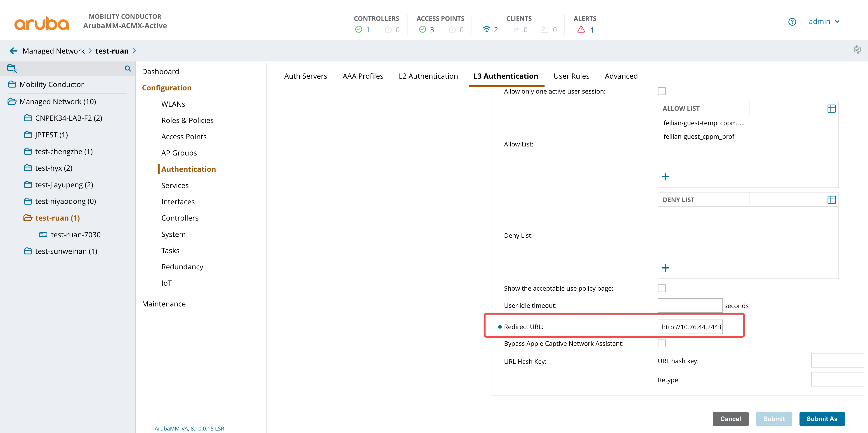This screenshot has height=433, width=868.
Task: Open the Access Points configuration page
Action: click(184, 136)
